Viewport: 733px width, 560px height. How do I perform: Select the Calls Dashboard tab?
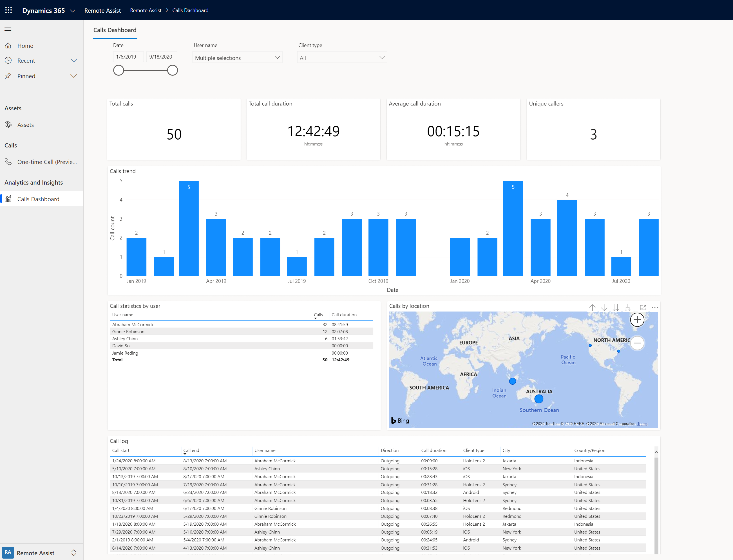[38, 198]
